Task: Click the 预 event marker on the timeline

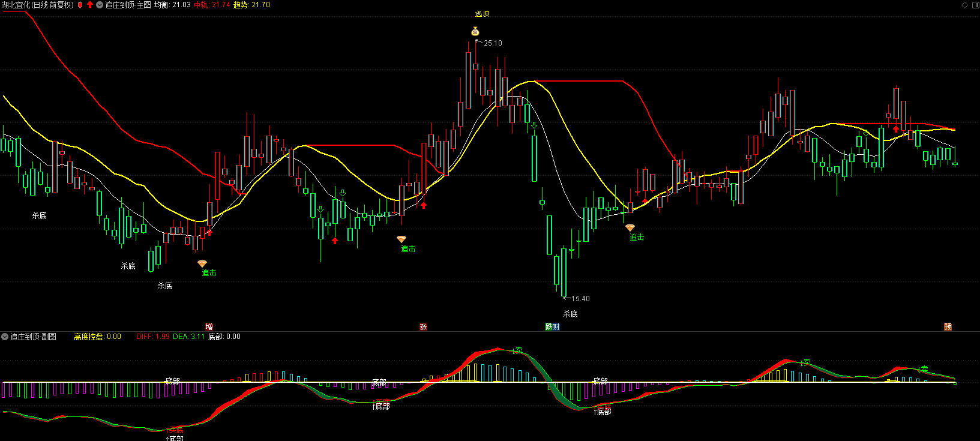Action: click(948, 326)
